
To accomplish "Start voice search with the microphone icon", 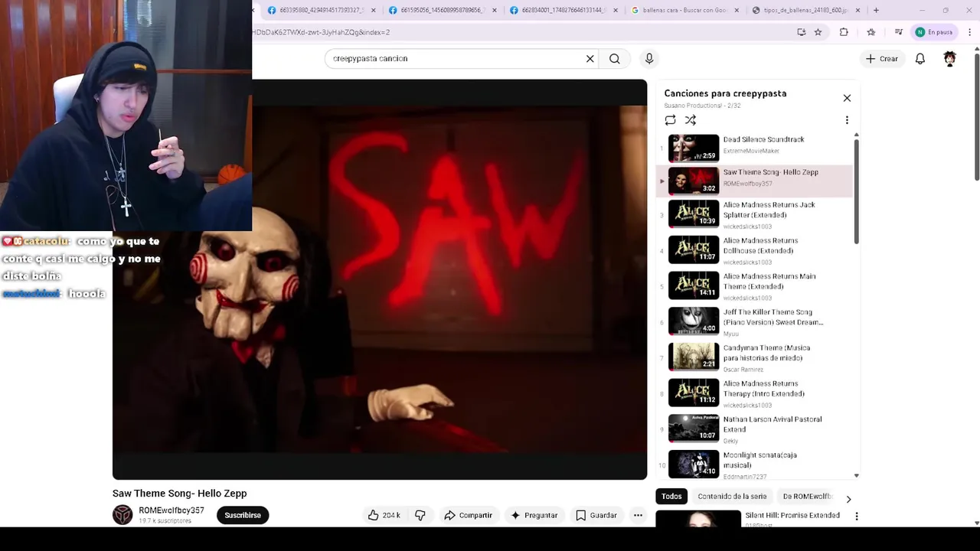I will [x=649, y=59].
